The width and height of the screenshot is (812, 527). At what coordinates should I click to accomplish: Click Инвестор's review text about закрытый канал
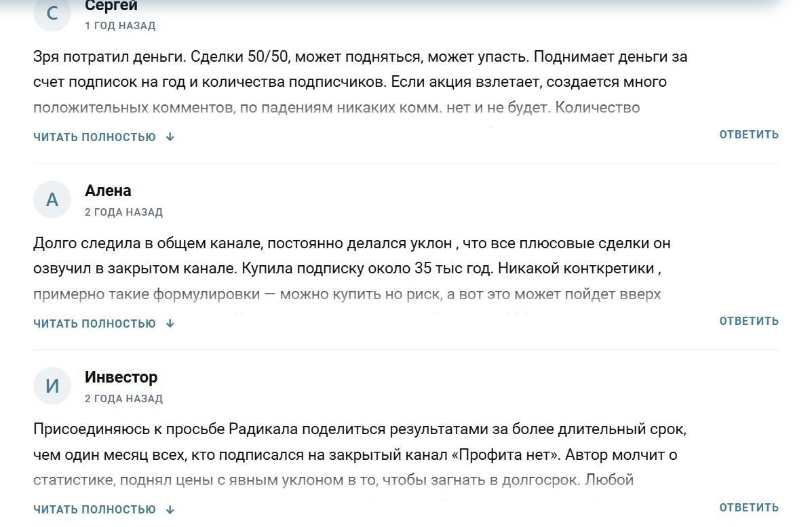pos(339,453)
